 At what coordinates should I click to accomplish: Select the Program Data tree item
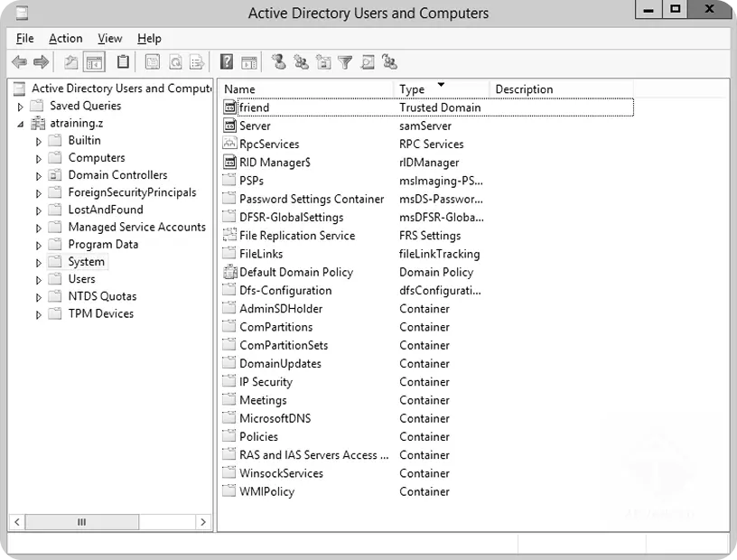pos(103,244)
